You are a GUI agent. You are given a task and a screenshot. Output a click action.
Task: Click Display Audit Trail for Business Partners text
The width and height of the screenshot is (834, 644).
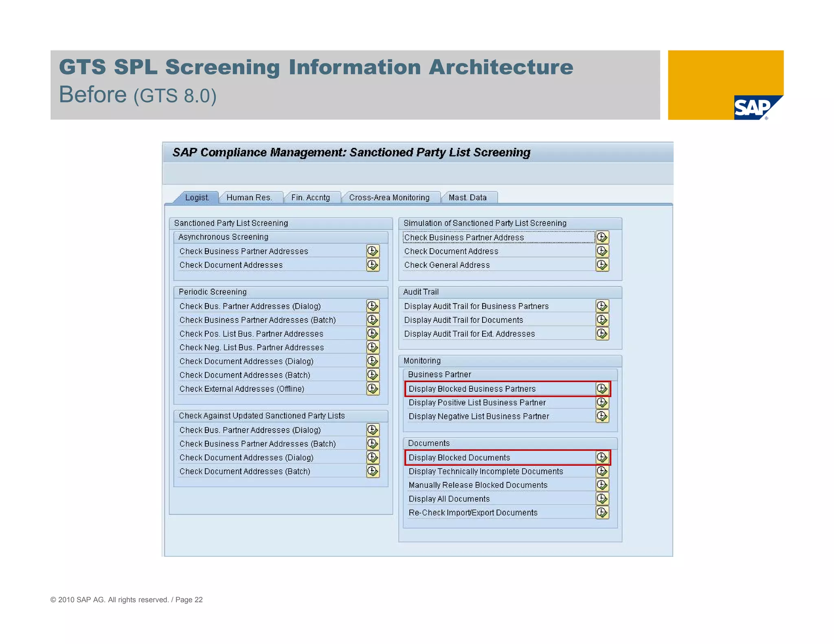click(x=476, y=306)
